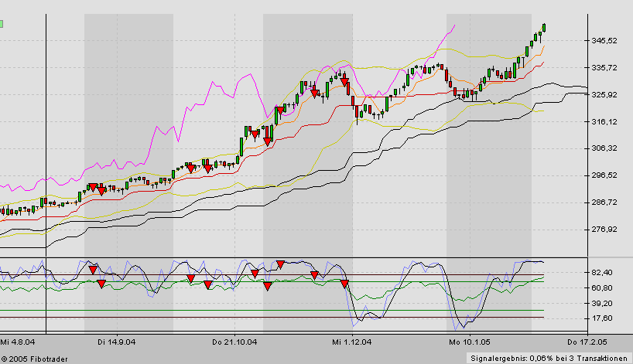Screen dimensions: 633x364
Task: Select the red arrow on the price chart just below the 325,92 gridline
Action: (x=315, y=95)
